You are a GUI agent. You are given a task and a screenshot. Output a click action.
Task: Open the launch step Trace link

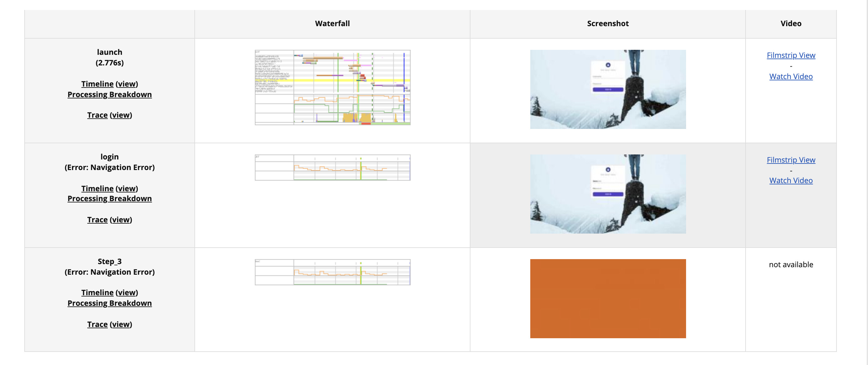(x=97, y=115)
